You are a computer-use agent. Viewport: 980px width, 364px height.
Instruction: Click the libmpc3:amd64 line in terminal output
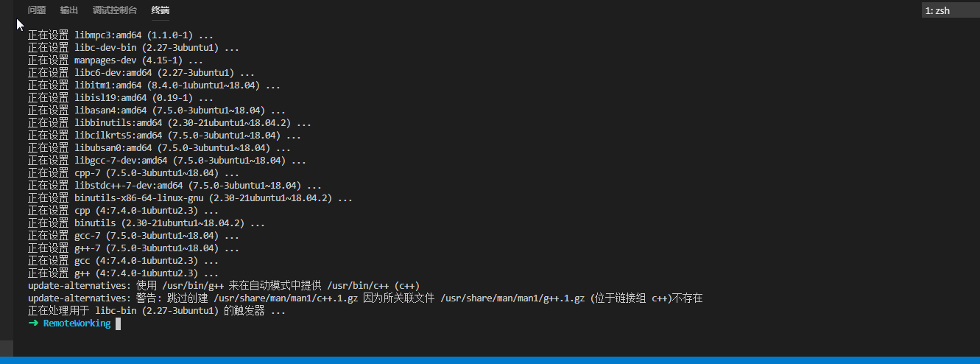pyautogui.click(x=120, y=35)
